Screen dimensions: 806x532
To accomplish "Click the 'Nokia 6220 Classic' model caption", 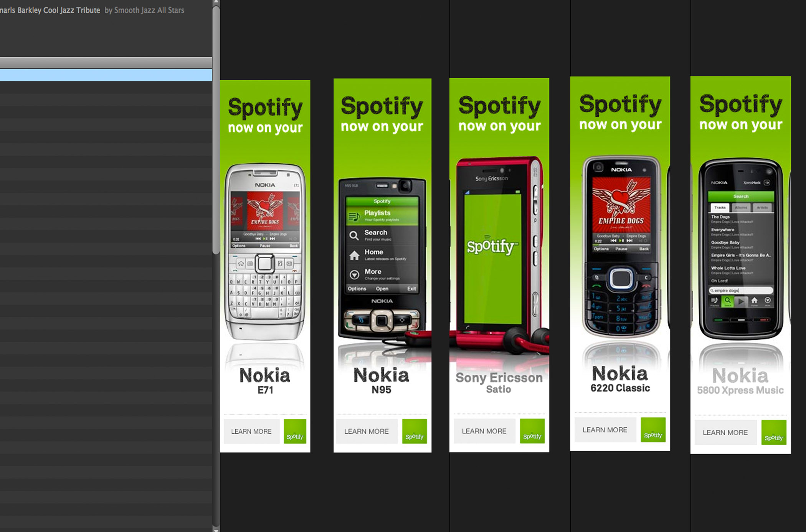I will click(620, 379).
